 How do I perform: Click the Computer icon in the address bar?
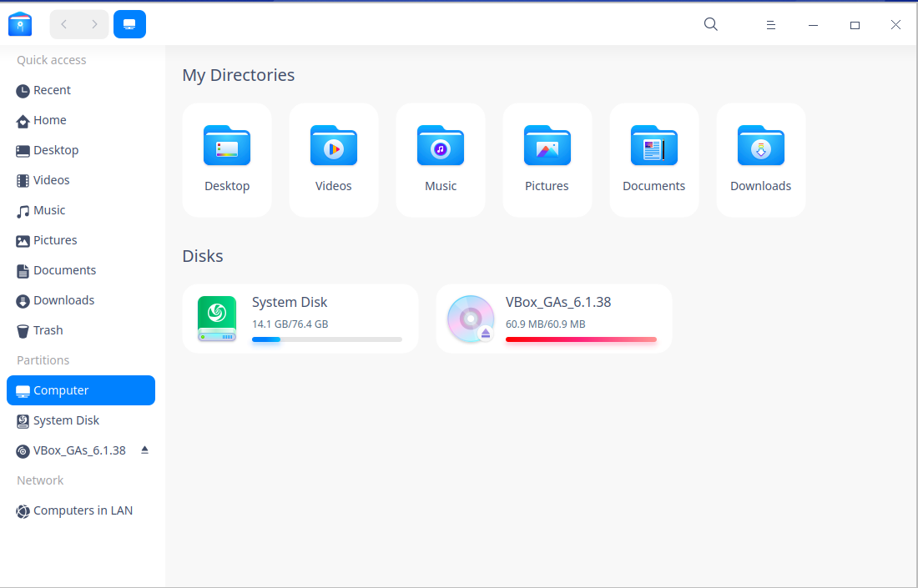[x=129, y=24]
